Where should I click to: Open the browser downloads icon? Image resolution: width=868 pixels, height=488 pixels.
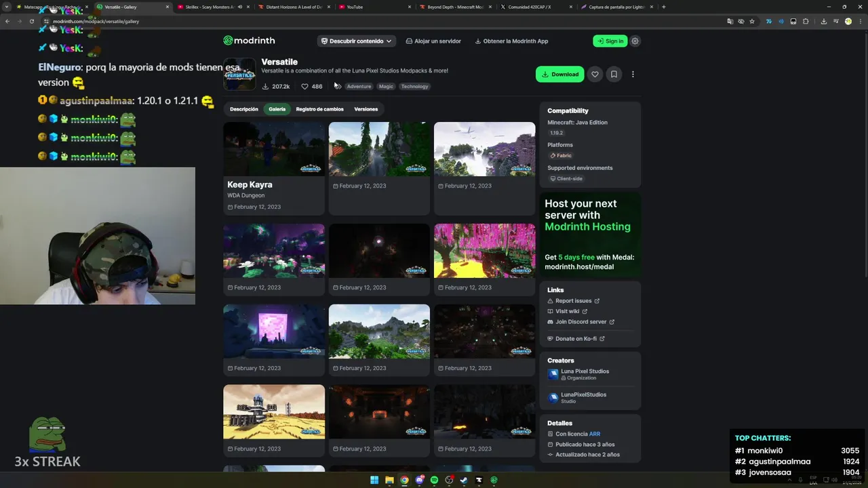click(823, 21)
